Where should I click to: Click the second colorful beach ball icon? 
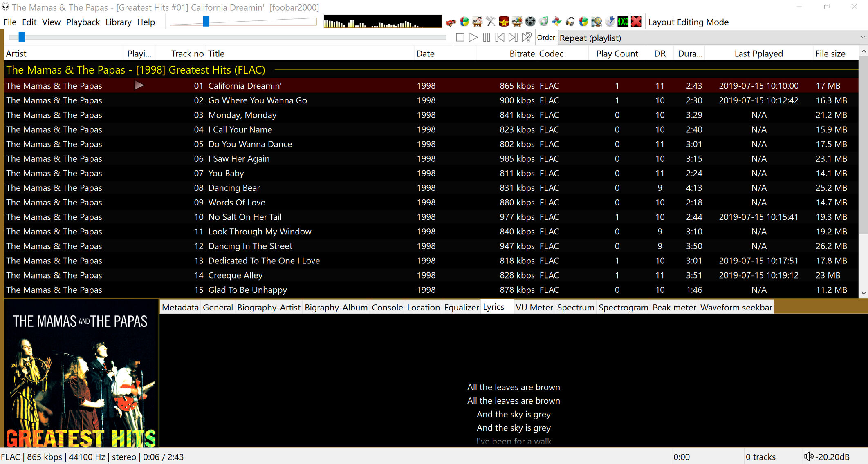(583, 21)
